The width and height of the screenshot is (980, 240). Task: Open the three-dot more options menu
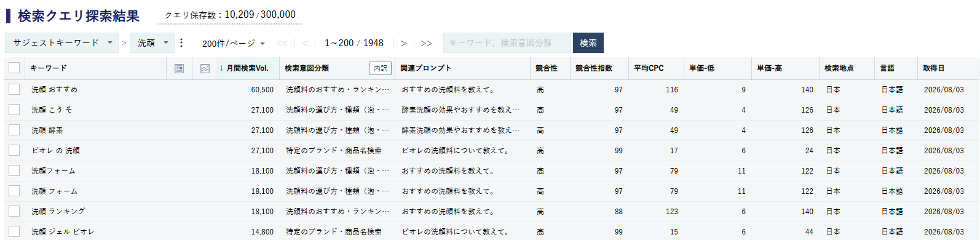[181, 43]
